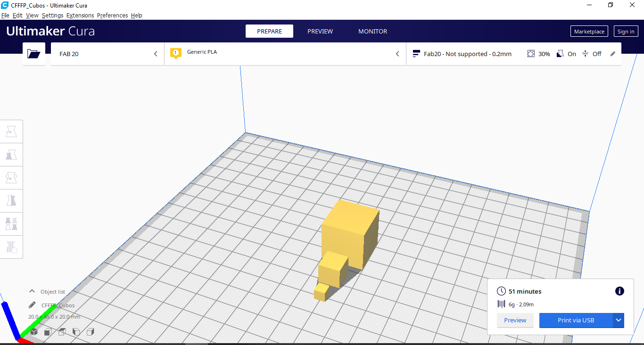Viewport: 644px width, 345px height.
Task: Click the CFFFP_Cubos object name
Action: click(58, 305)
